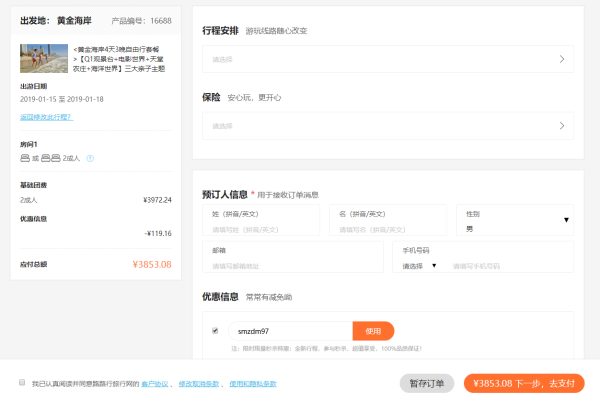Open the 保险 selection chevron
The width and height of the screenshot is (600, 402).
pos(562,126)
